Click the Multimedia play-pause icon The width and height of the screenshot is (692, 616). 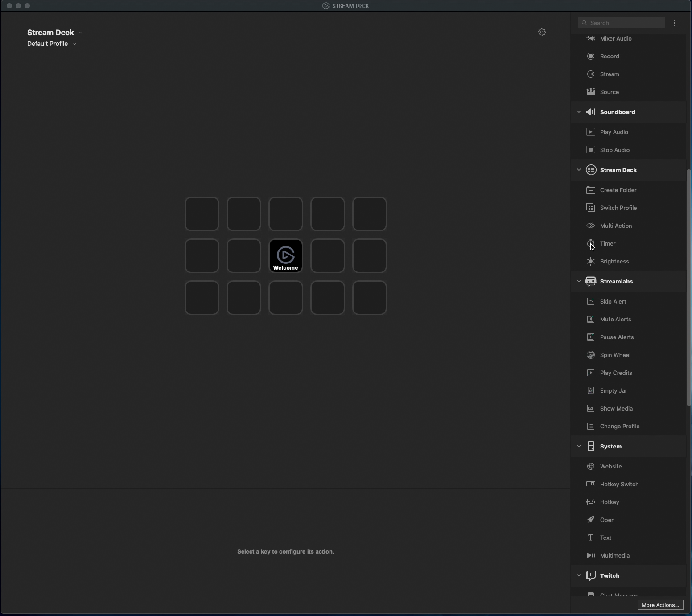(x=591, y=555)
